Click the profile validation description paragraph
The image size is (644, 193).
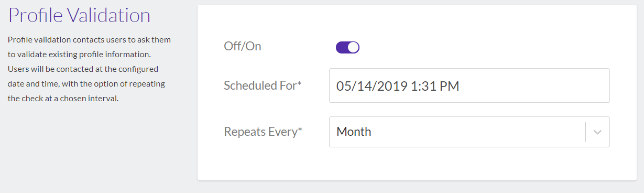89,69
